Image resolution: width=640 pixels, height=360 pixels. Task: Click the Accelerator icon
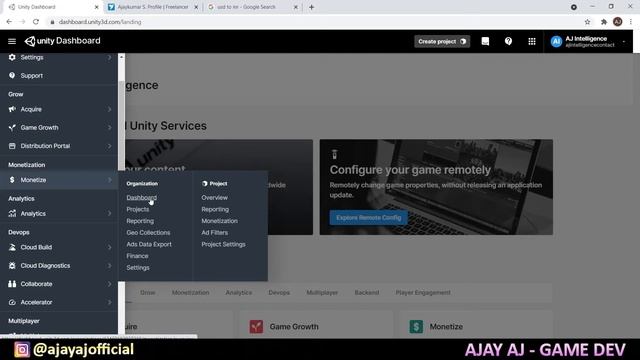coord(12,302)
